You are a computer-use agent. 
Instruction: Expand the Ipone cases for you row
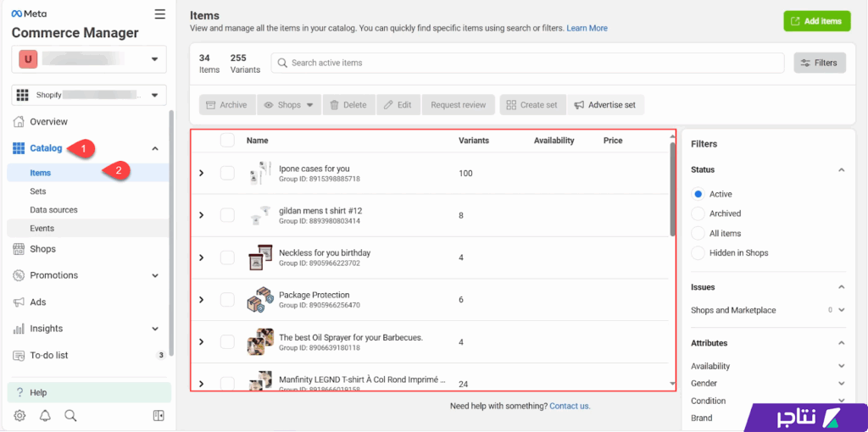[x=202, y=173]
